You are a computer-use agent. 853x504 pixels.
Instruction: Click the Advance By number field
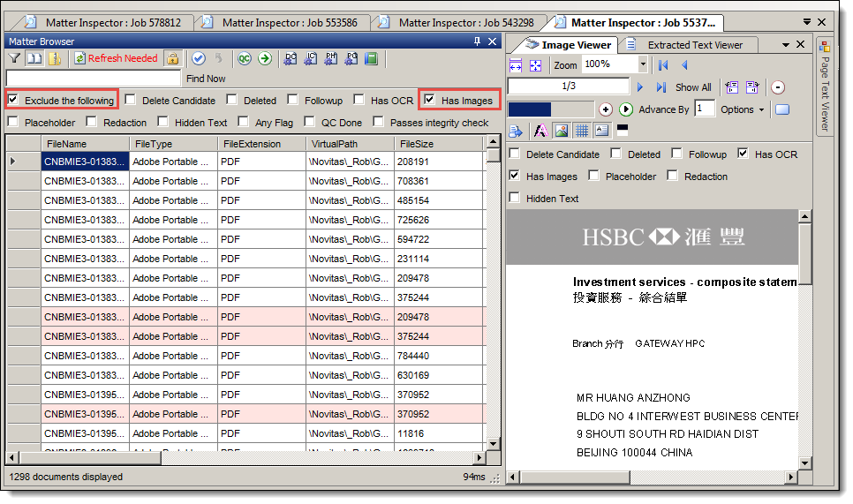tap(705, 109)
